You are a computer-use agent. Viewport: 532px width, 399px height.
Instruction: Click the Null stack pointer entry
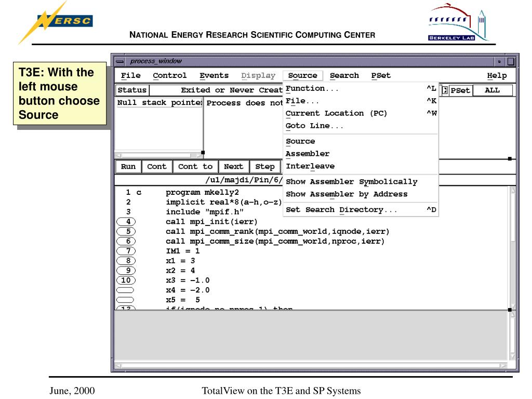[159, 103]
